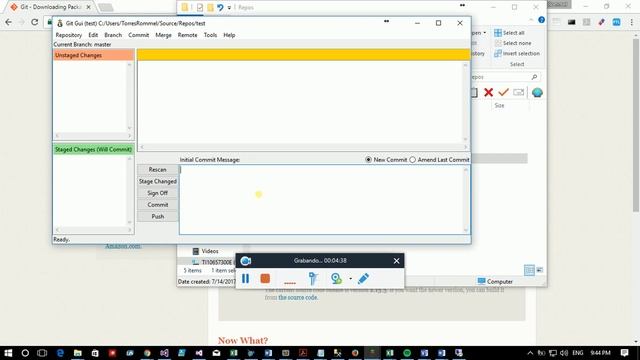Click the Size column header in Explorer
This screenshot has width=640, height=360.
coord(499,105)
